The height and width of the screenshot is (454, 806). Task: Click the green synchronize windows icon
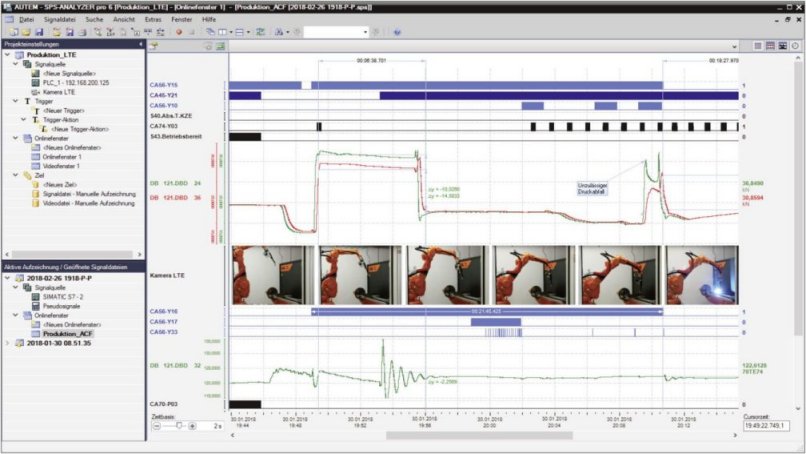click(261, 32)
